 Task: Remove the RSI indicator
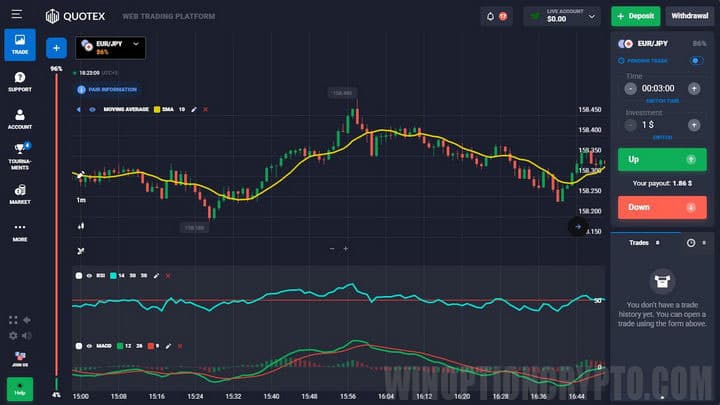[x=168, y=276]
